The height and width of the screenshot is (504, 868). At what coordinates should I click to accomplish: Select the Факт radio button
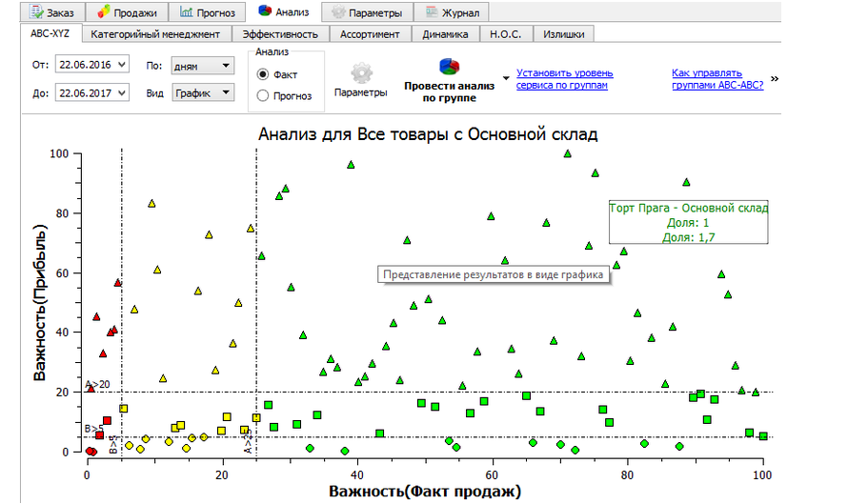[263, 74]
